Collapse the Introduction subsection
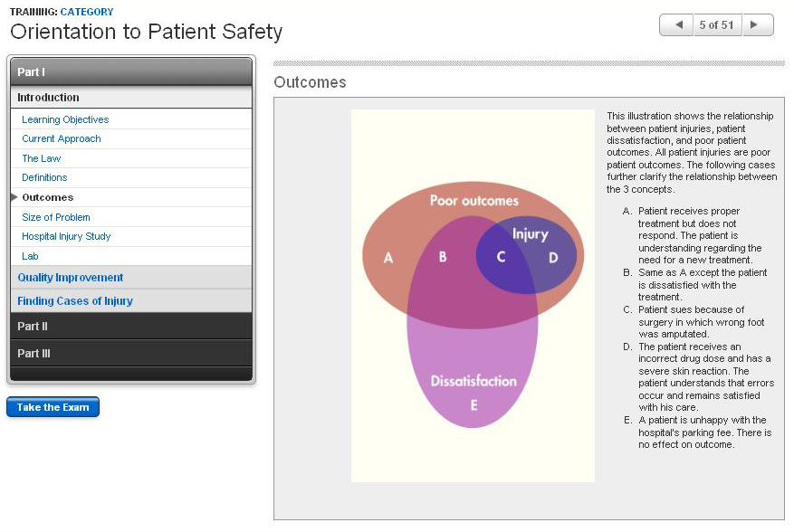 [x=131, y=98]
